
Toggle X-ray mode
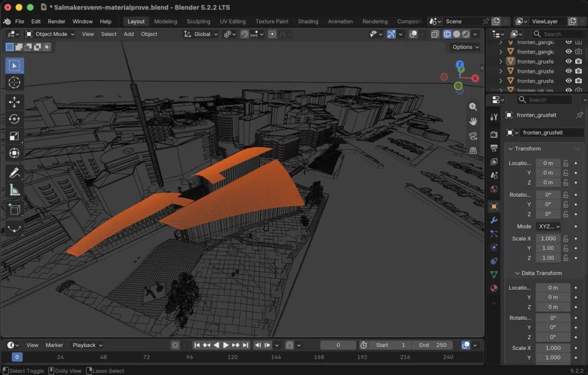(x=435, y=34)
